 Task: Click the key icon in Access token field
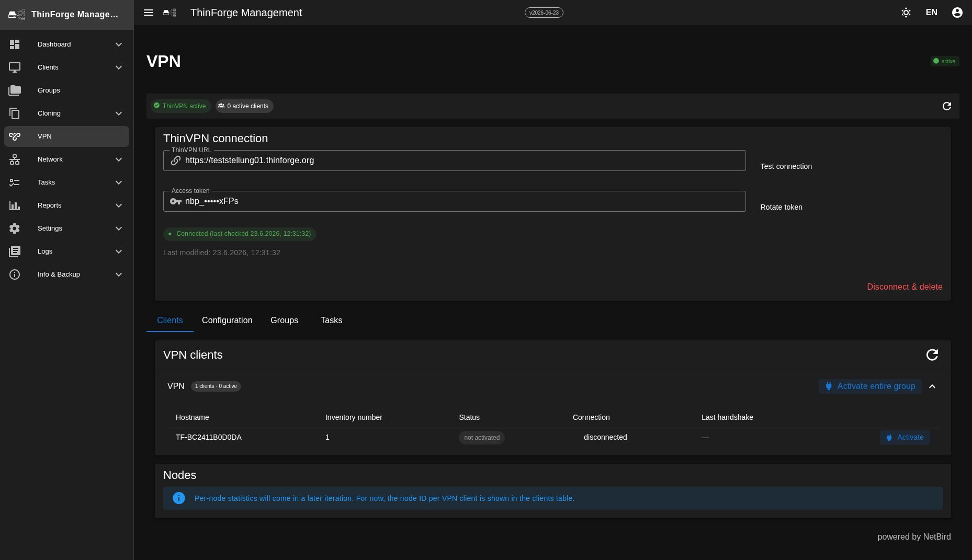coord(176,201)
